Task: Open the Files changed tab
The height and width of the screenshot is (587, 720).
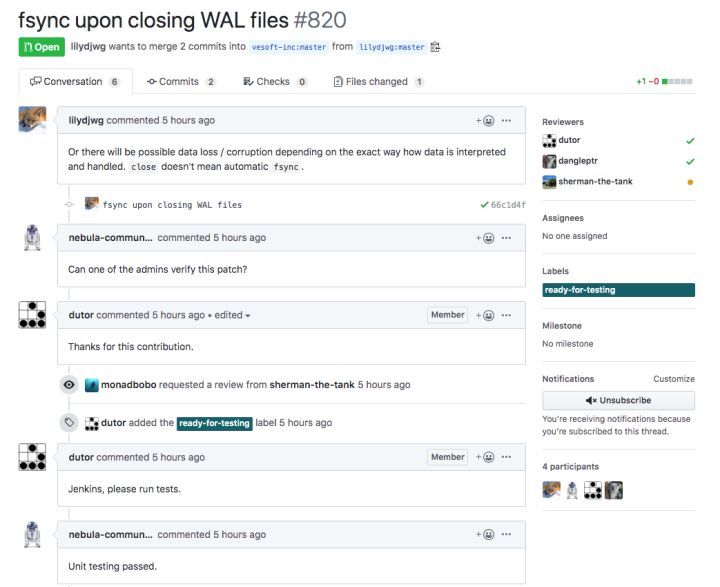Action: click(x=378, y=82)
